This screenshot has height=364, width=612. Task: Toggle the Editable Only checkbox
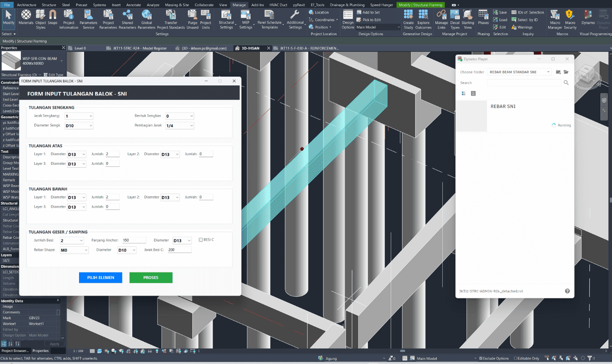(515, 358)
